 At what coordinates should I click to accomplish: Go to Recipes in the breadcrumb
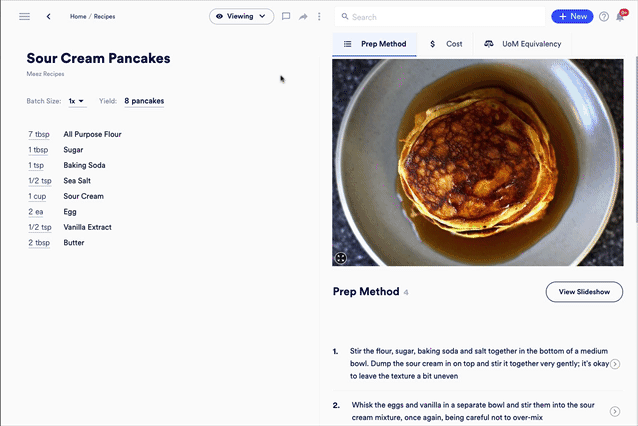[x=105, y=17]
